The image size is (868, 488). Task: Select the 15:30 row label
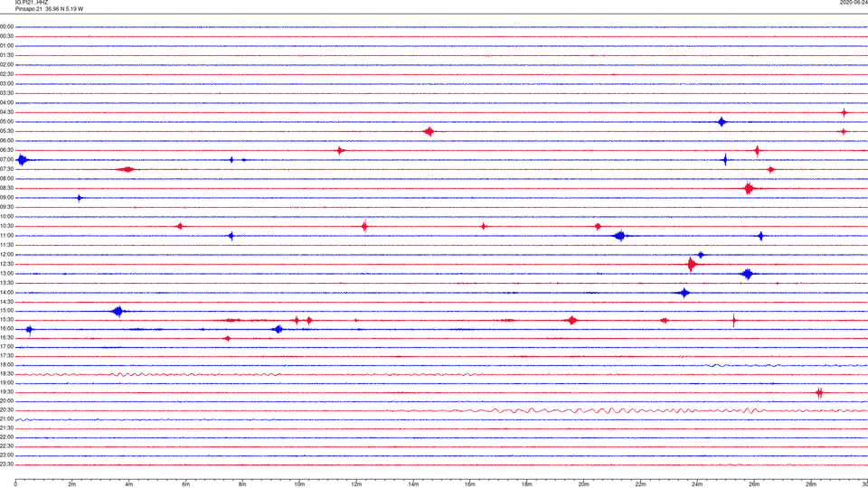coord(6,320)
